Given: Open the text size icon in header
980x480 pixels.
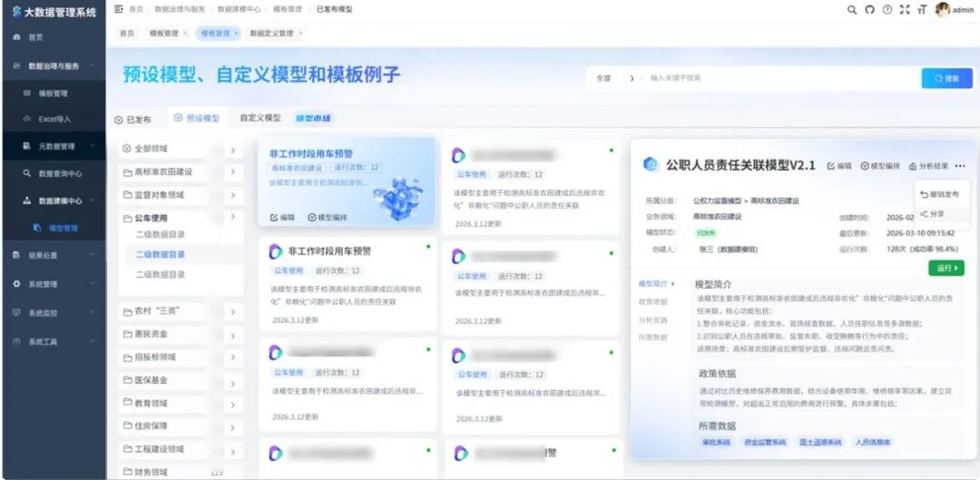Looking at the screenshot, I should point(922,10).
